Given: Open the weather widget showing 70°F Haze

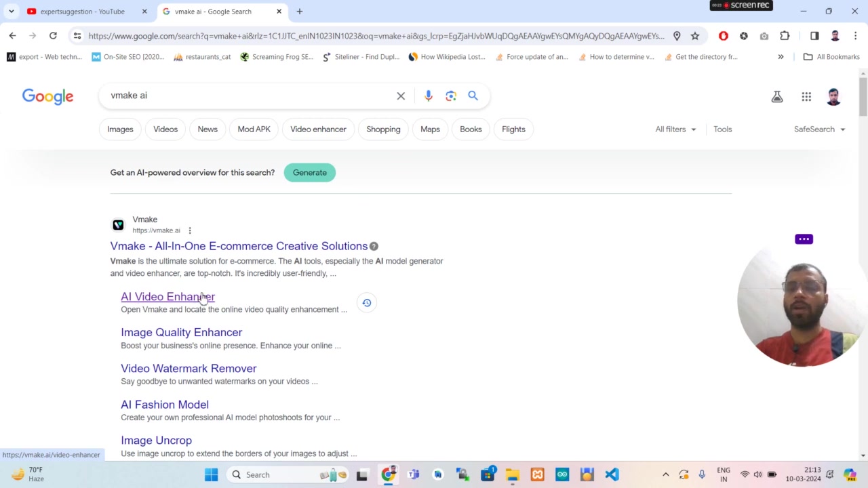Looking at the screenshot, I should point(27,474).
